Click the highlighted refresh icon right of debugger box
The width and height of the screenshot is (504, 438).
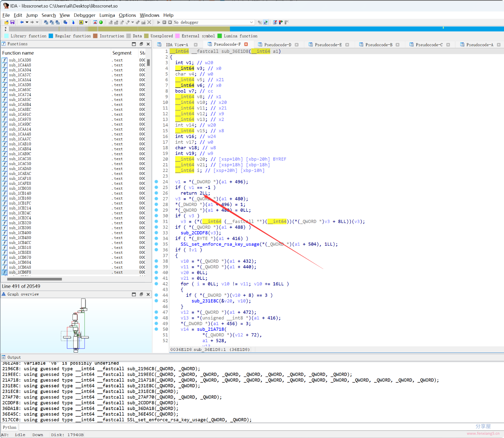[266, 22]
